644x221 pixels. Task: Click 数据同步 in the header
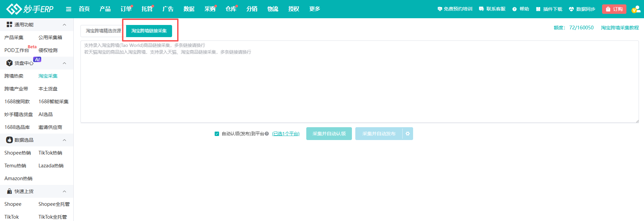pos(582,9)
